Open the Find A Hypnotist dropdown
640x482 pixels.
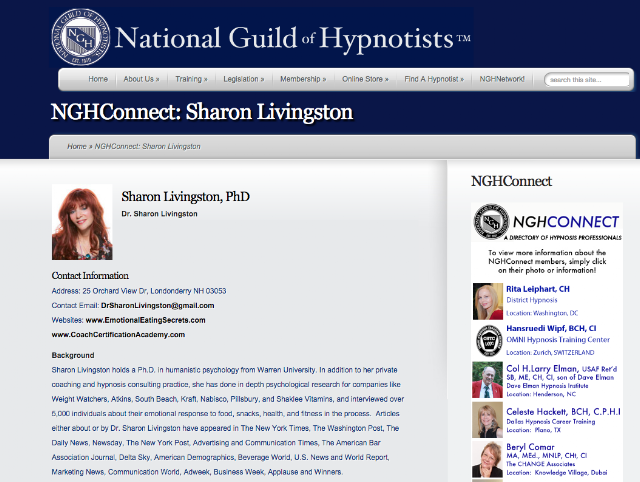434,79
